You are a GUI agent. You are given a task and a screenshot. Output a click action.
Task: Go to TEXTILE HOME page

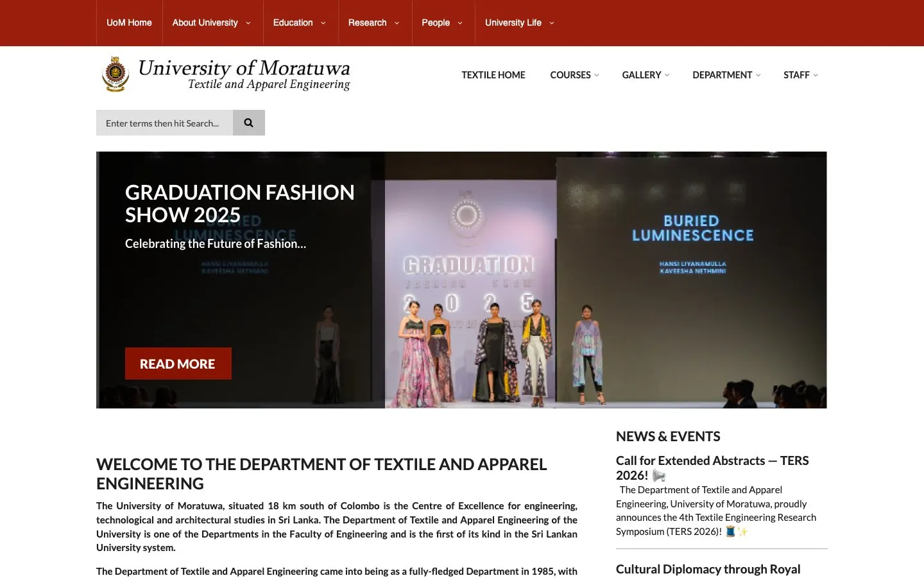tap(493, 75)
